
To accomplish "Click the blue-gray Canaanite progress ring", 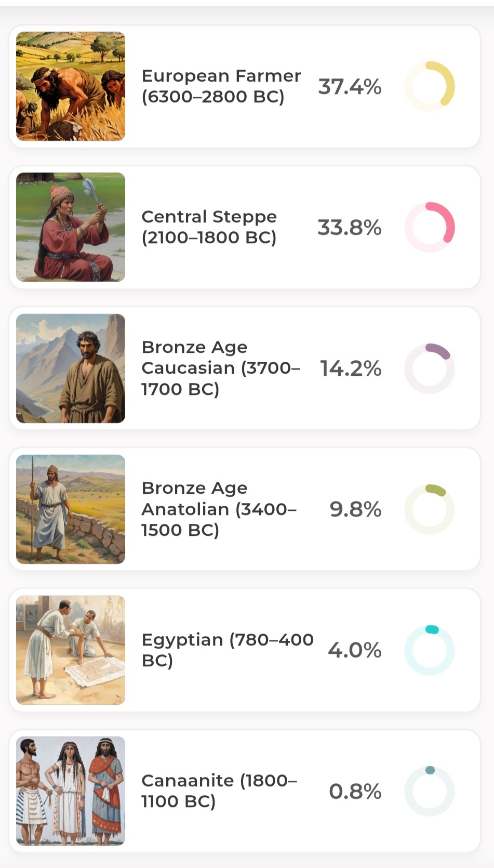I will coord(430,791).
